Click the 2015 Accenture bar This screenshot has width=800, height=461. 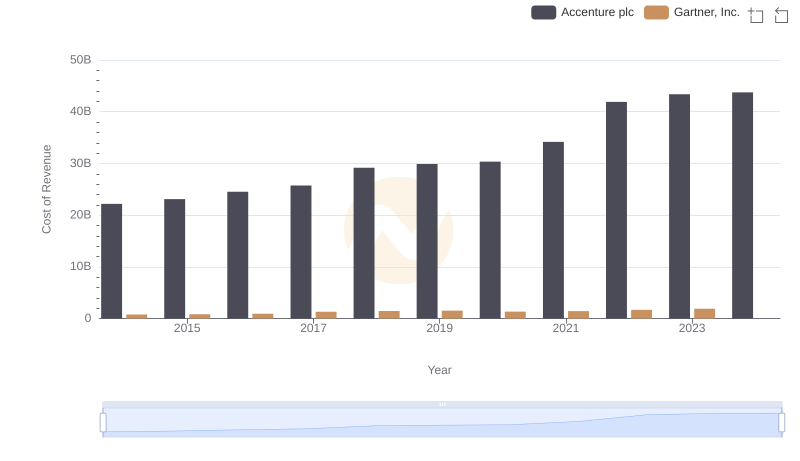click(174, 259)
